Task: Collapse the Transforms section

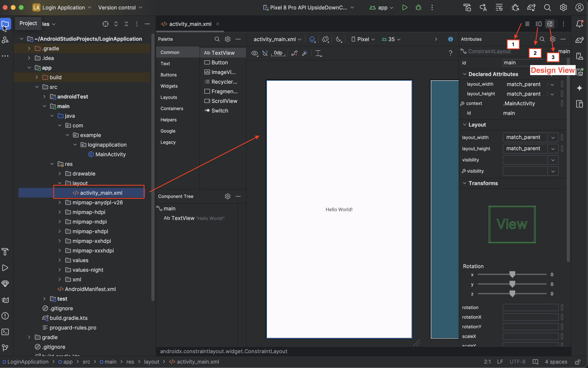Action: tap(465, 183)
